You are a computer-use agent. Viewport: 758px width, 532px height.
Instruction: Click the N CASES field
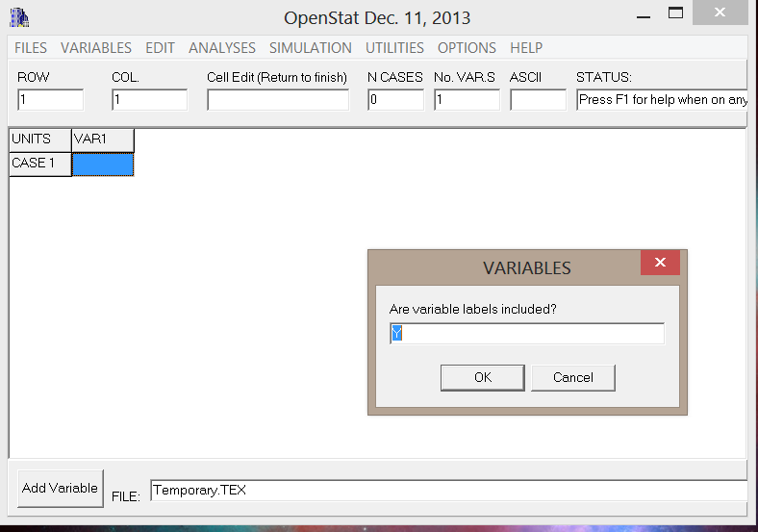(x=395, y=100)
